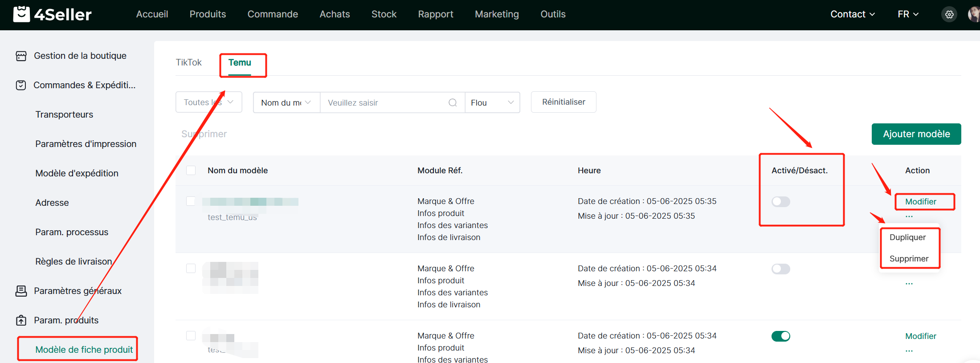Open the three-dots menu for 05:34 disabled row
This screenshot has height=363, width=980.
[x=909, y=284]
